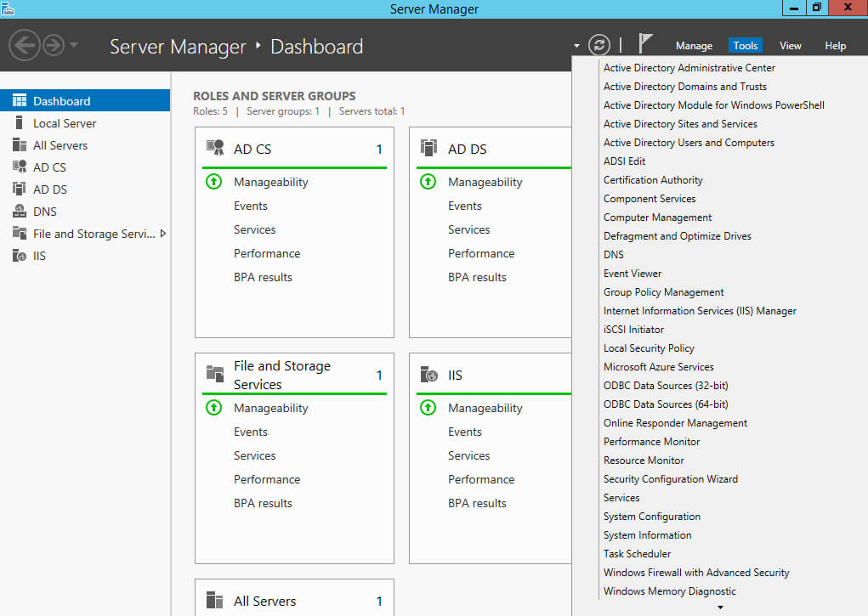Open Active Directory Domains and Trusts
The width and height of the screenshot is (868, 616).
[684, 87]
